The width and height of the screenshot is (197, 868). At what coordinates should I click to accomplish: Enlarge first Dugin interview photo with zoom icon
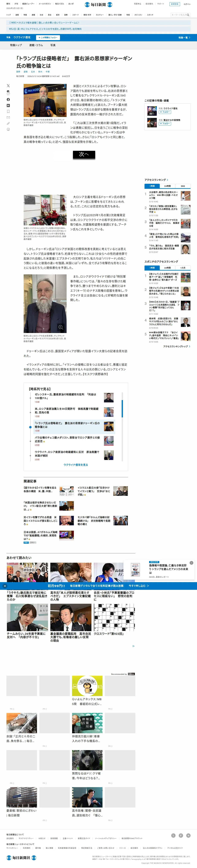point(61,111)
